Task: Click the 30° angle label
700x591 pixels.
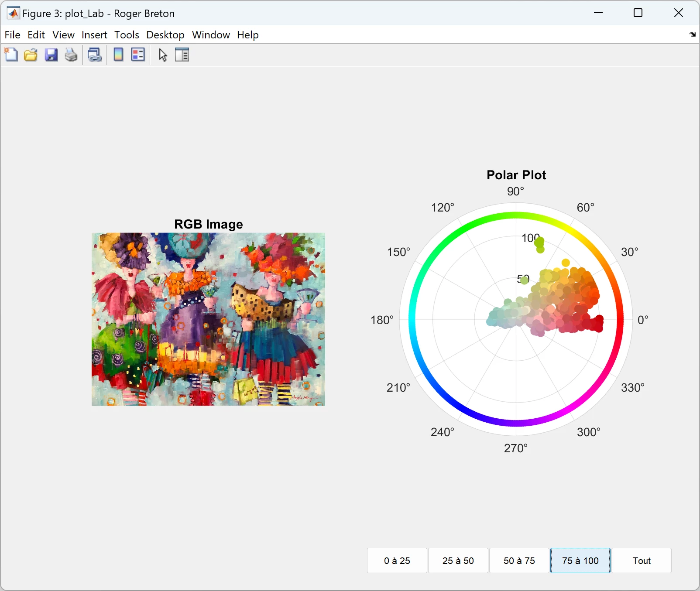Action: click(630, 252)
